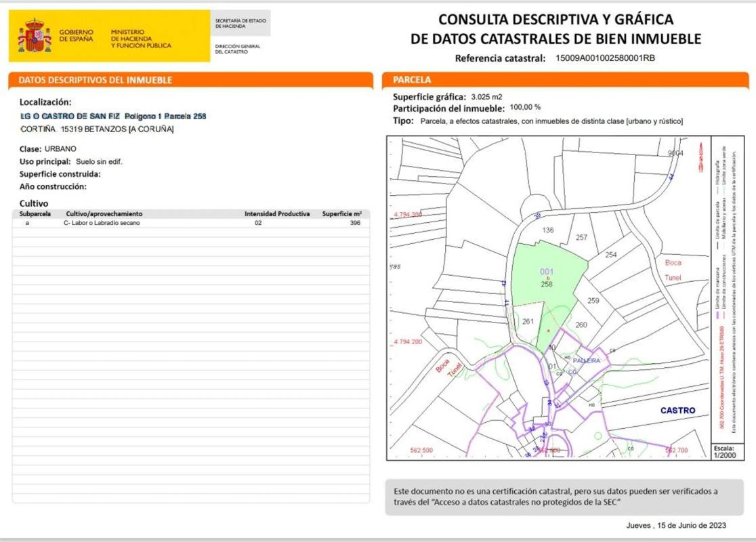
Task: Click 'DIRECCIÓN GENERAL DEL CATASTRO' text
Action: [237, 49]
